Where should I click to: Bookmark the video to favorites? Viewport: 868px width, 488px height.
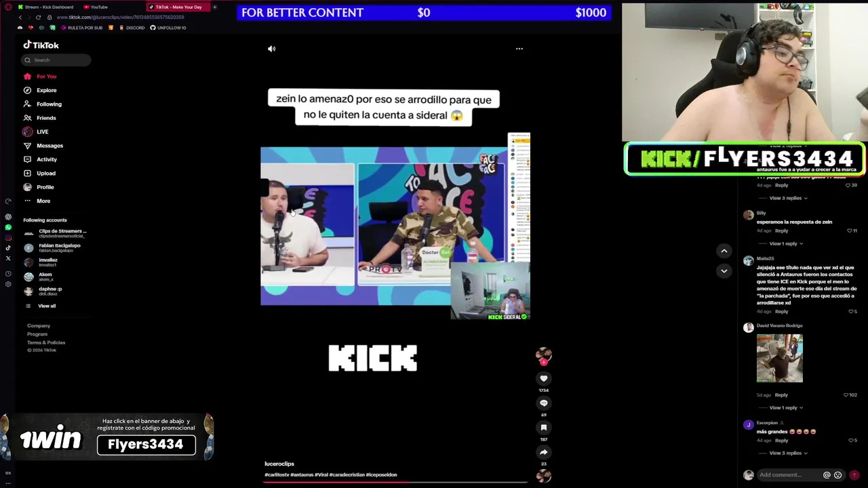pyautogui.click(x=544, y=428)
